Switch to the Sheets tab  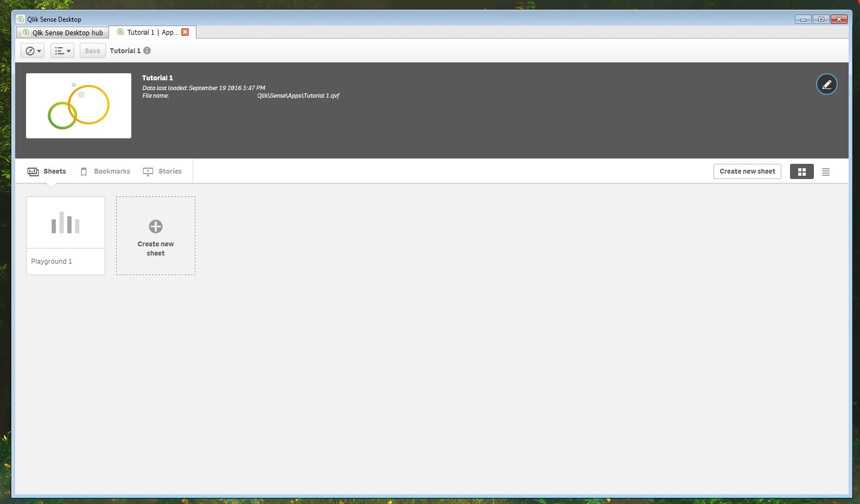47,171
